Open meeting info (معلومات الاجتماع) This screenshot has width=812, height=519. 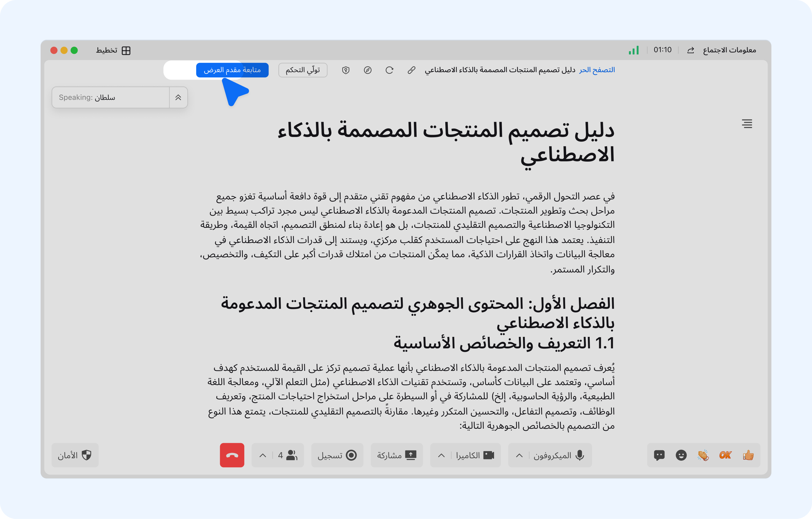tap(729, 50)
